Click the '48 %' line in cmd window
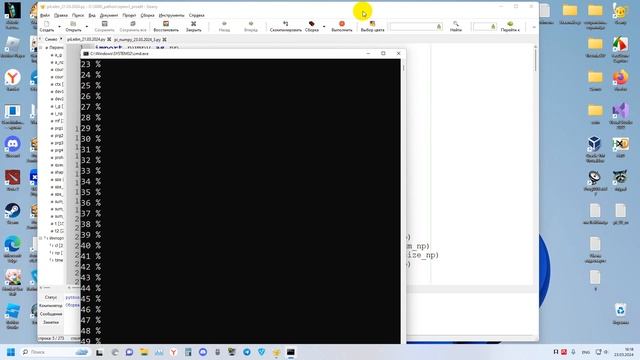Viewport: 640px width, 360px height. click(91, 331)
